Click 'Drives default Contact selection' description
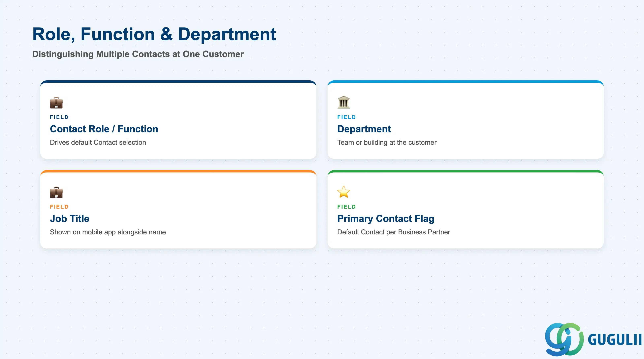Viewport: 644px width, 359px height. point(98,142)
